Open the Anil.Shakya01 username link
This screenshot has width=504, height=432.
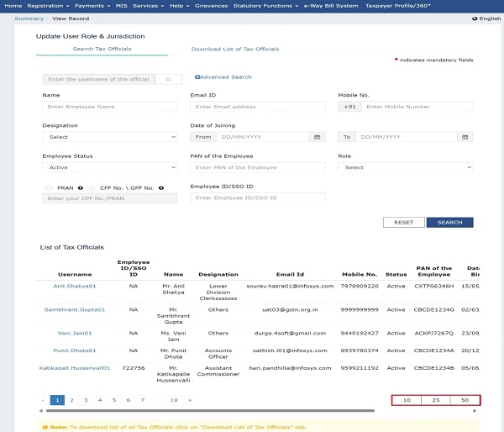coord(75,286)
